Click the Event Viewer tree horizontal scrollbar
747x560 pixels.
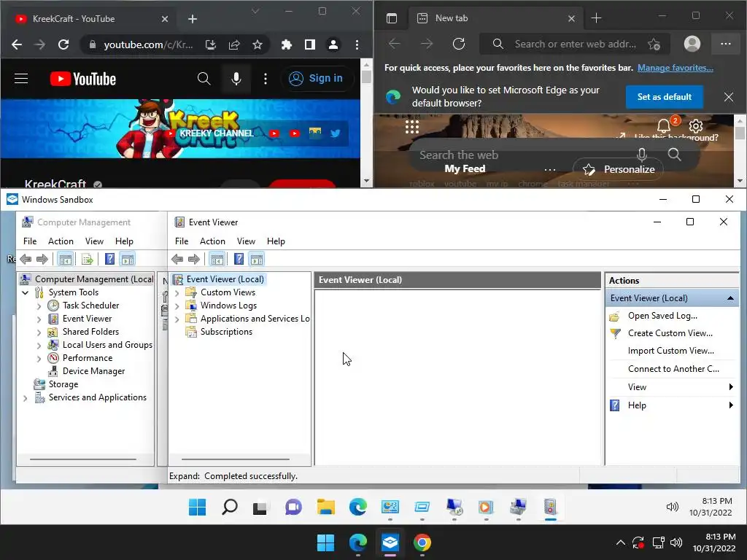236,459
